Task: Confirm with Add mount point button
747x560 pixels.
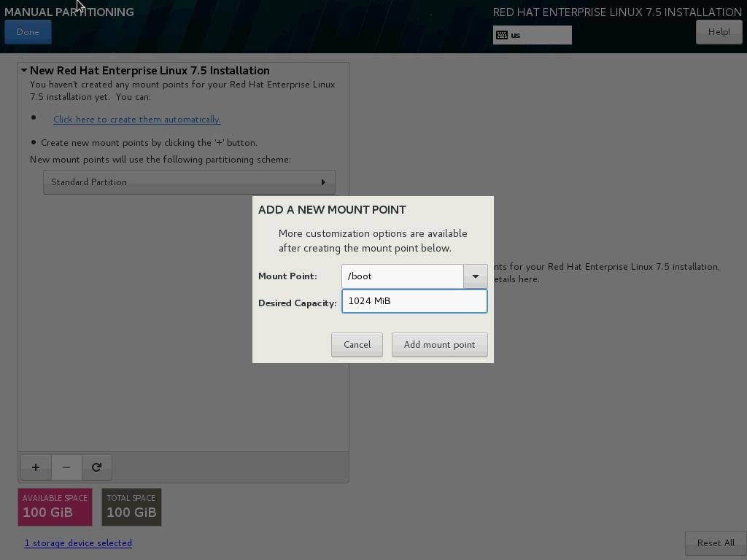Action: [x=439, y=345]
